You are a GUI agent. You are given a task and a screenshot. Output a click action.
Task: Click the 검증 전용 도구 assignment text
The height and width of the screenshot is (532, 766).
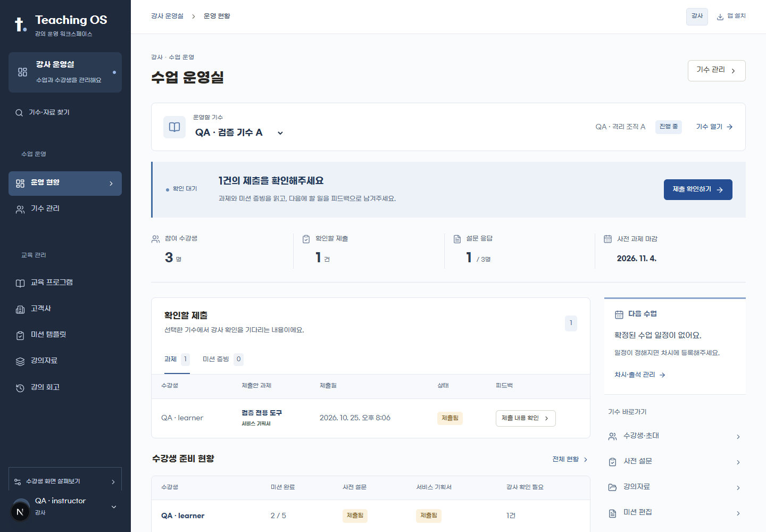262,413
